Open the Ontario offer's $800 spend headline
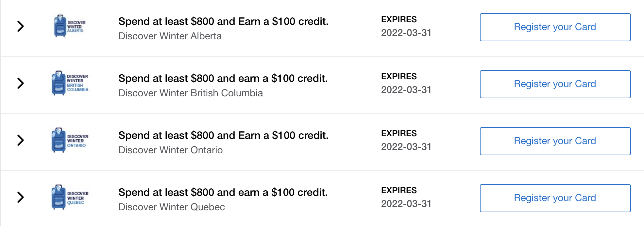Screen dimensions: 644x226 click(223, 136)
